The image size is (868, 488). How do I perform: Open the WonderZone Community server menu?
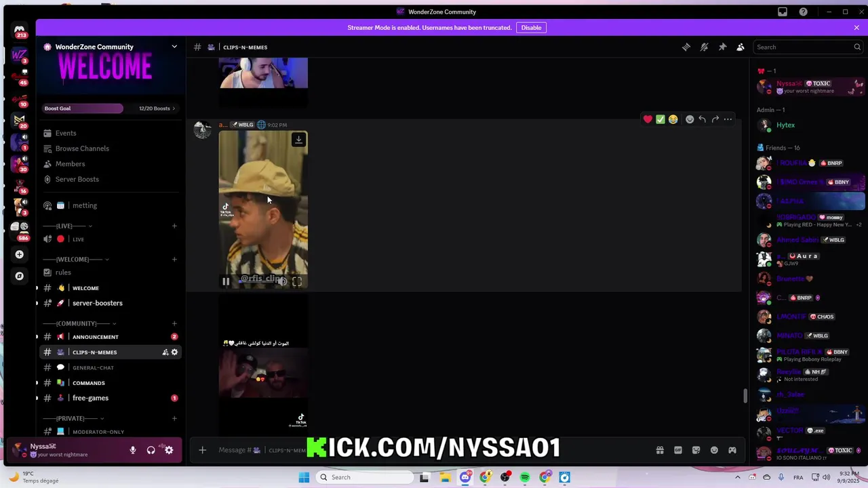tap(110, 47)
